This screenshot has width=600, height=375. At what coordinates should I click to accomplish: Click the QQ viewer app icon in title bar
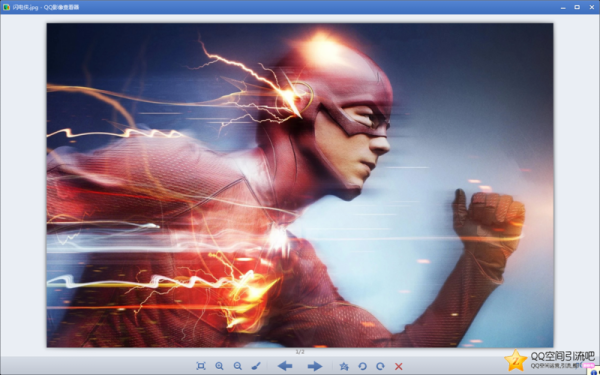pos(6,7)
